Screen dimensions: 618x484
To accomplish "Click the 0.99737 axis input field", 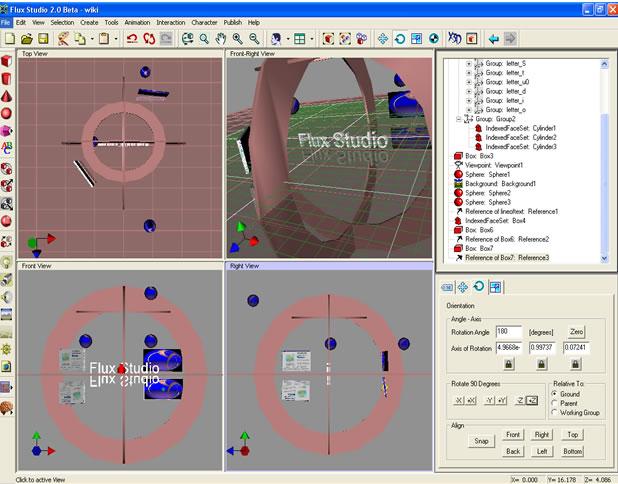I will 542,348.
